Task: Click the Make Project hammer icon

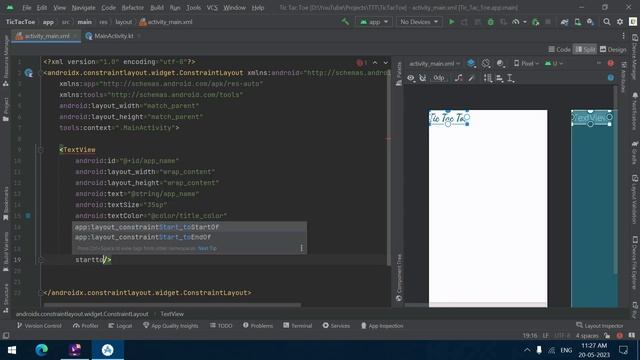Action: (x=345, y=22)
